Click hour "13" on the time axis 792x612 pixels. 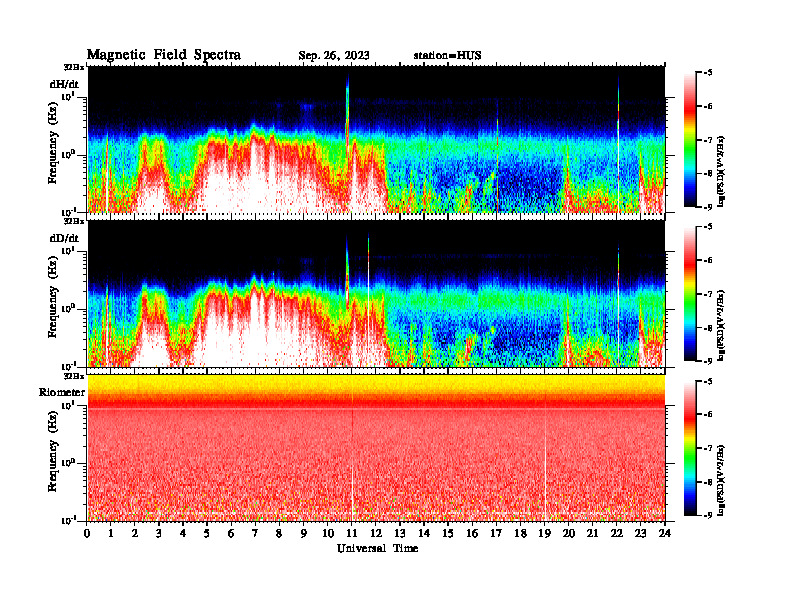400,534
